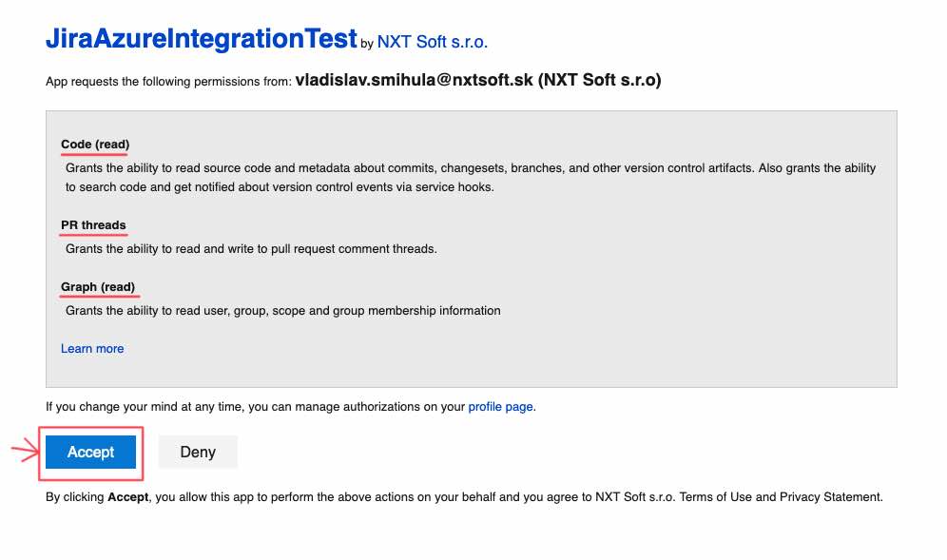Click the vladislav.smihula@nxtsoft.sk account text

click(x=415, y=80)
